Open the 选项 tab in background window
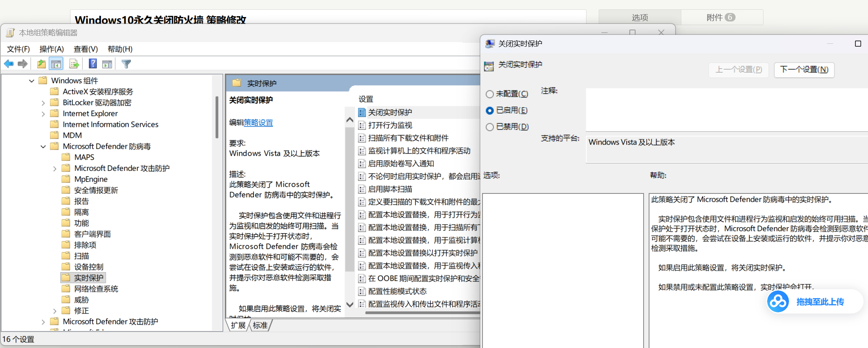 point(640,17)
